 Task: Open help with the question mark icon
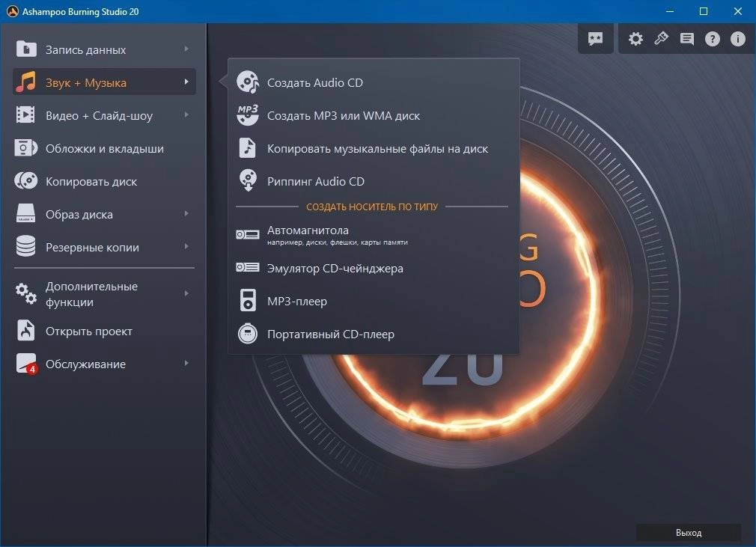tap(712, 39)
